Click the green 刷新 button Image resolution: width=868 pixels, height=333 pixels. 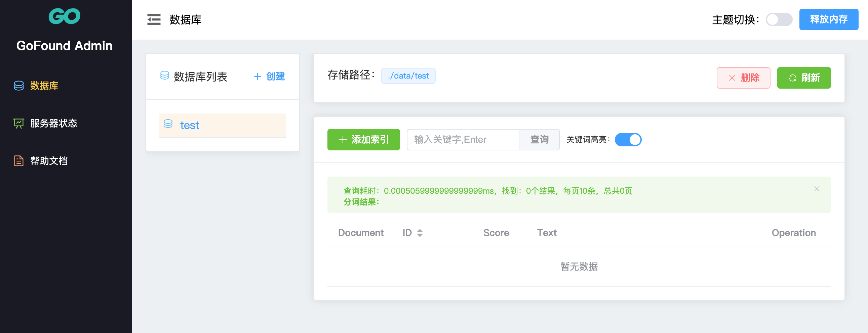(804, 78)
